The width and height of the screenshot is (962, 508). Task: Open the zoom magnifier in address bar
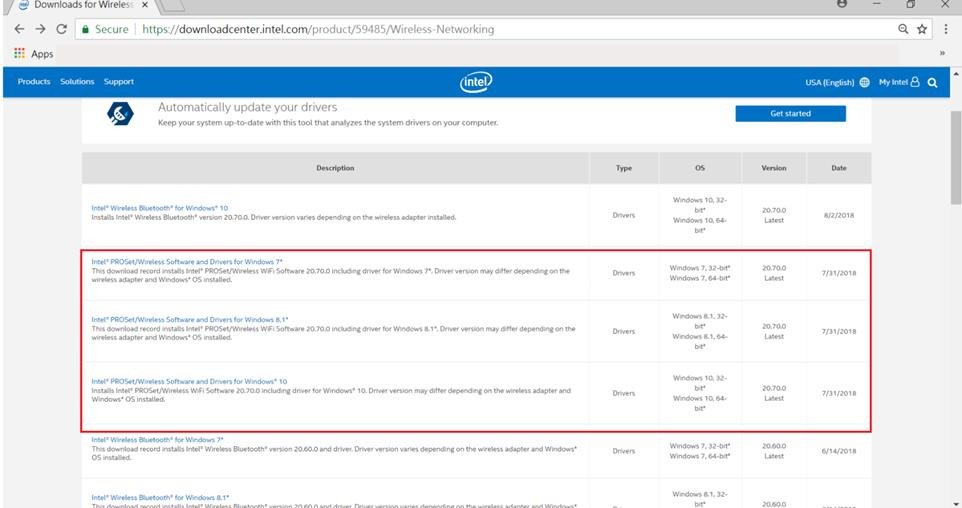tap(903, 29)
